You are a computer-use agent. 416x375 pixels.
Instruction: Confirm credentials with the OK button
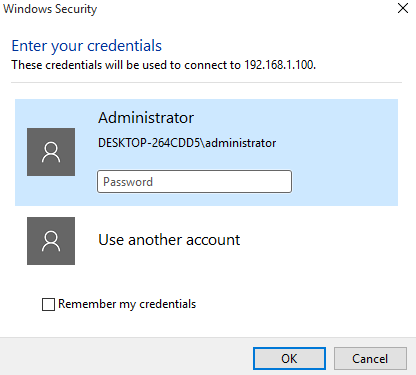289,359
